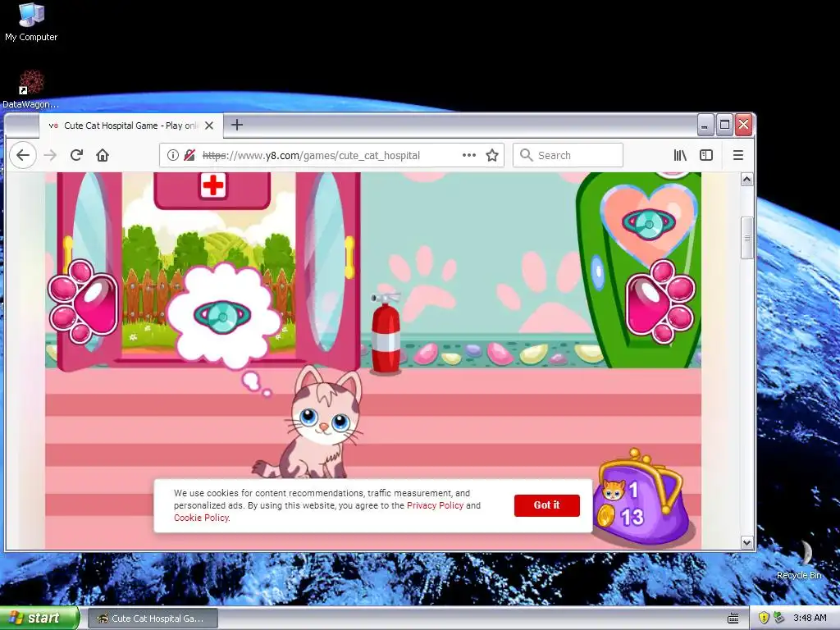Screen dimensions: 840x630
Task: Open the Firefox hamburger menu
Action: 737,155
